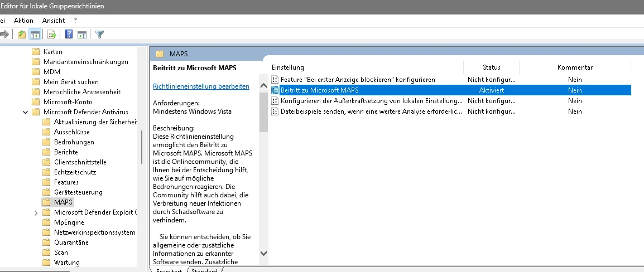The image size is (644, 272).
Task: Select the Clientschnittstelle tree folder
Action: click(x=80, y=162)
